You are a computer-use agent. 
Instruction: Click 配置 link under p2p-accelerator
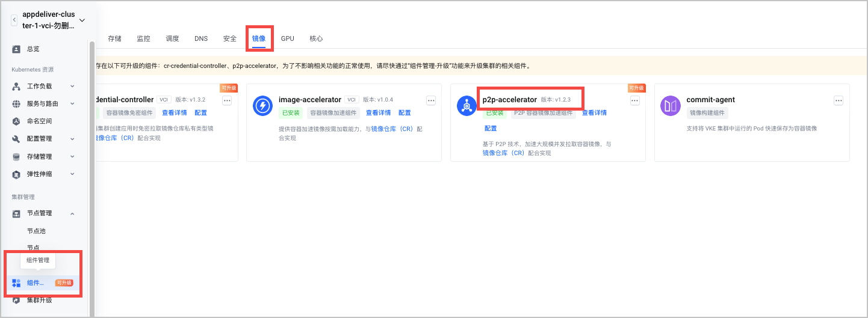coord(491,128)
